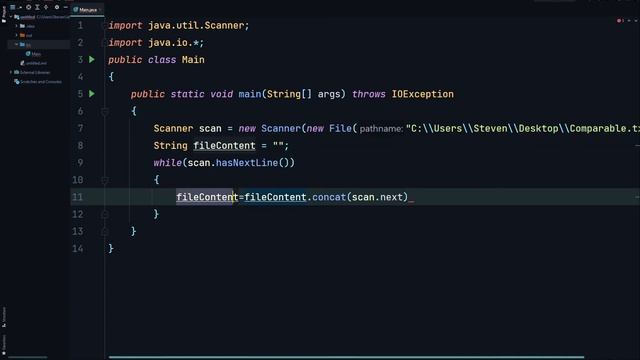Click 'java.io.*' in line 2 import
Screen dimensions: 640x360
coord(173,42)
